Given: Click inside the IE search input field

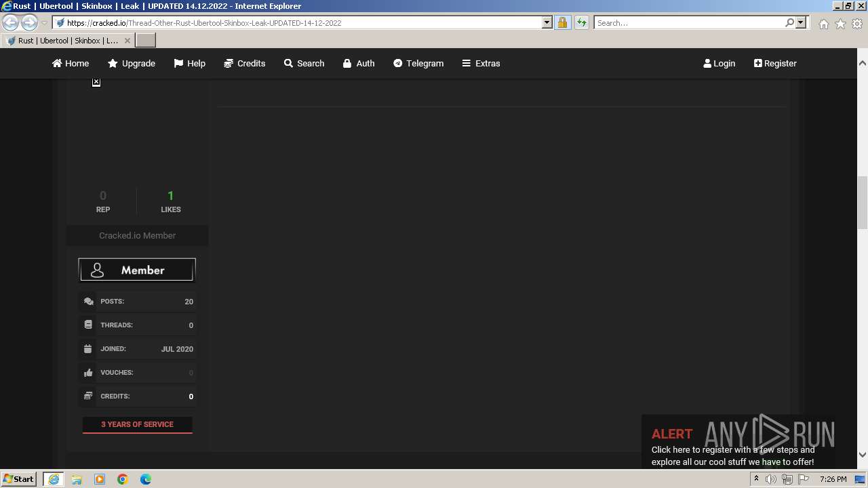Looking at the screenshot, I should [x=689, y=23].
